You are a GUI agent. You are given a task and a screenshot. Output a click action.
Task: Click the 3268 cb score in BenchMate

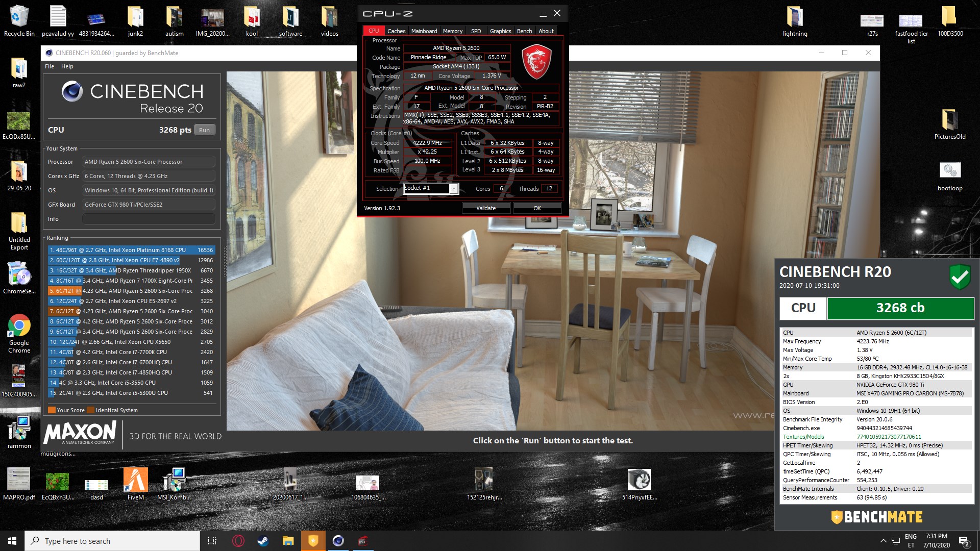pos(900,308)
